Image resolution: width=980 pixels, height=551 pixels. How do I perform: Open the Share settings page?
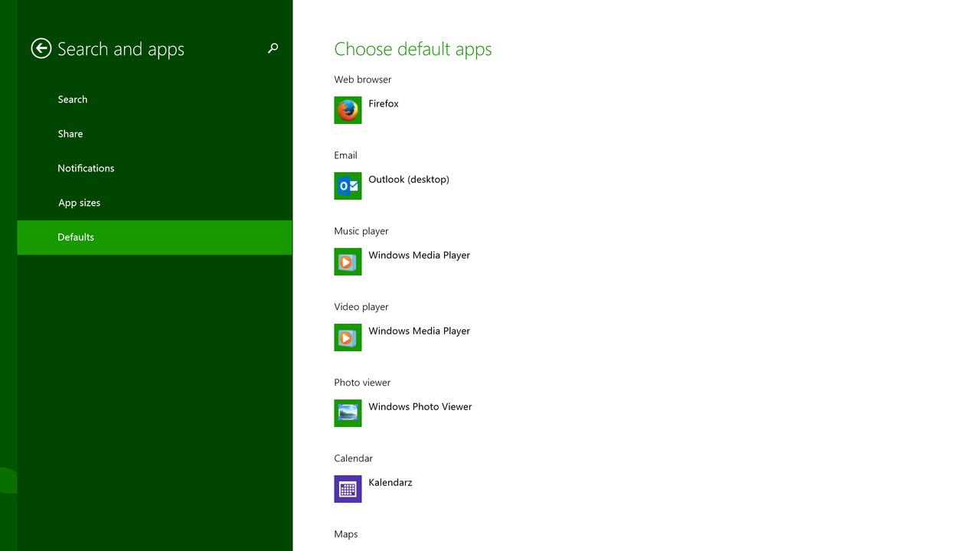[x=155, y=134]
